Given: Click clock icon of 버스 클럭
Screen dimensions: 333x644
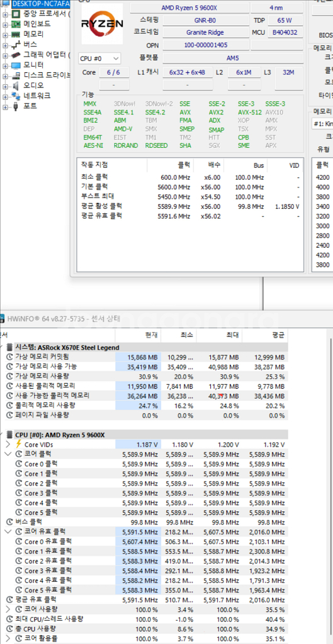Looking at the screenshot, I should point(9,522).
